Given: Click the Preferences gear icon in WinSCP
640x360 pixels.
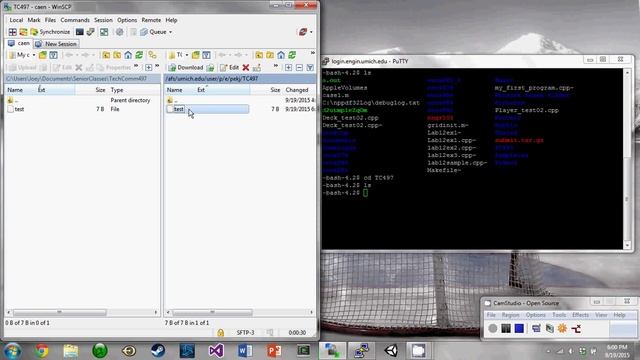Looking at the screenshot, I should point(119,32).
